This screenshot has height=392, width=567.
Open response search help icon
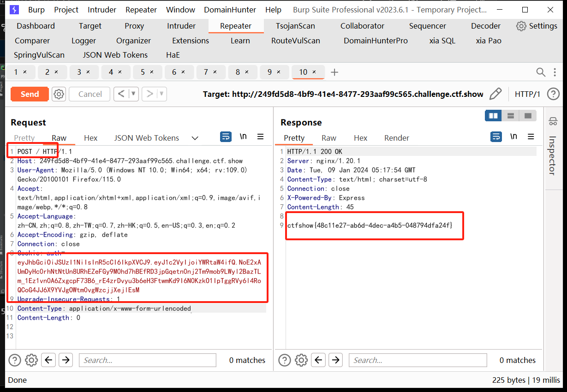[x=285, y=360]
